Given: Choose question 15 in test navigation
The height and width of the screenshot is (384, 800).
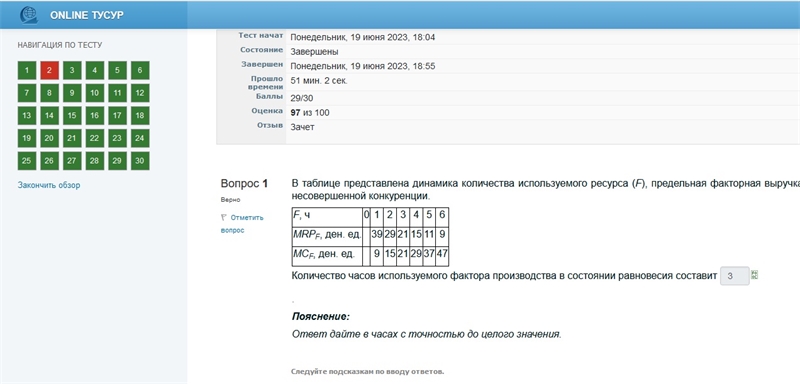Looking at the screenshot, I should click(72, 116).
